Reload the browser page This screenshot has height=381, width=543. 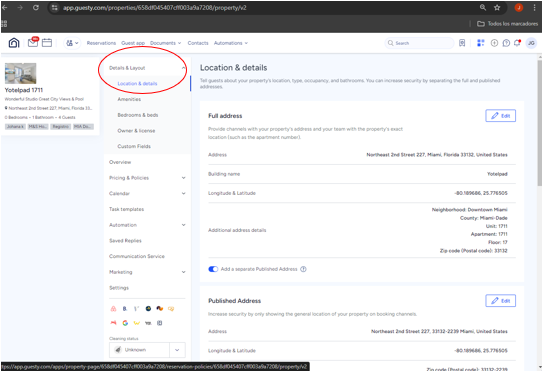point(36,7)
